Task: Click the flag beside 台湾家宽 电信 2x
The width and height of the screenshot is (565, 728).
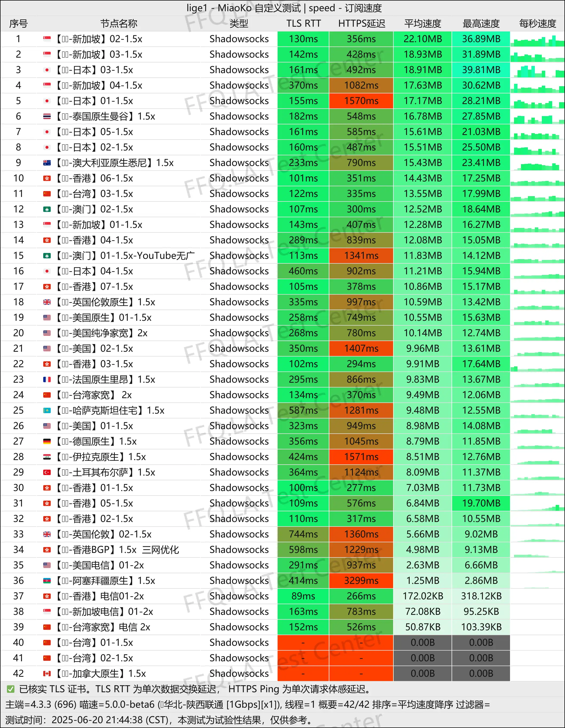Action: pos(47,627)
